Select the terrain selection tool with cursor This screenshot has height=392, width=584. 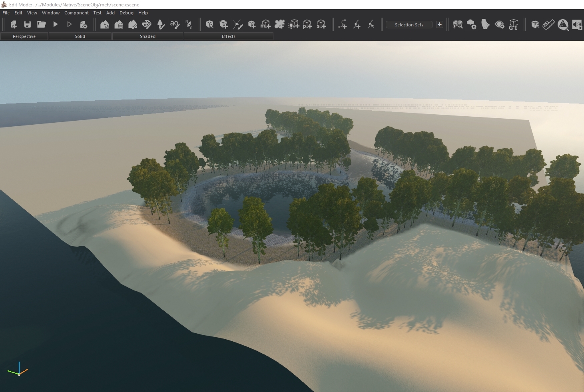(105, 24)
